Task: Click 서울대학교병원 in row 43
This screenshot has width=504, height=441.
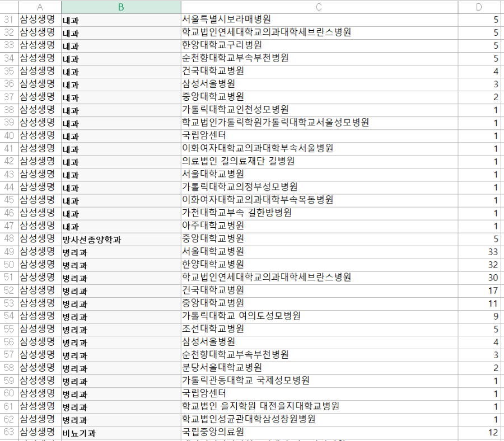Action: [319, 175]
